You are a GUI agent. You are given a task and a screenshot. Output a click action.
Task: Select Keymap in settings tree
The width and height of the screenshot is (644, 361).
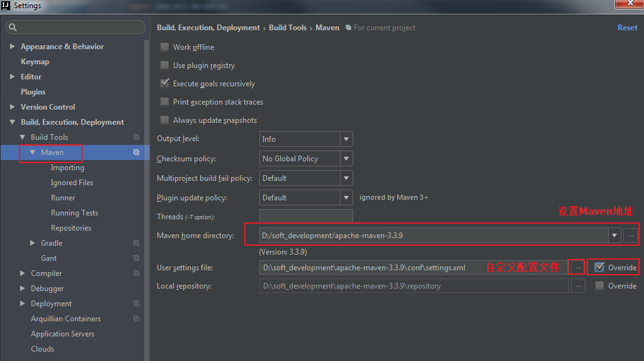35,62
